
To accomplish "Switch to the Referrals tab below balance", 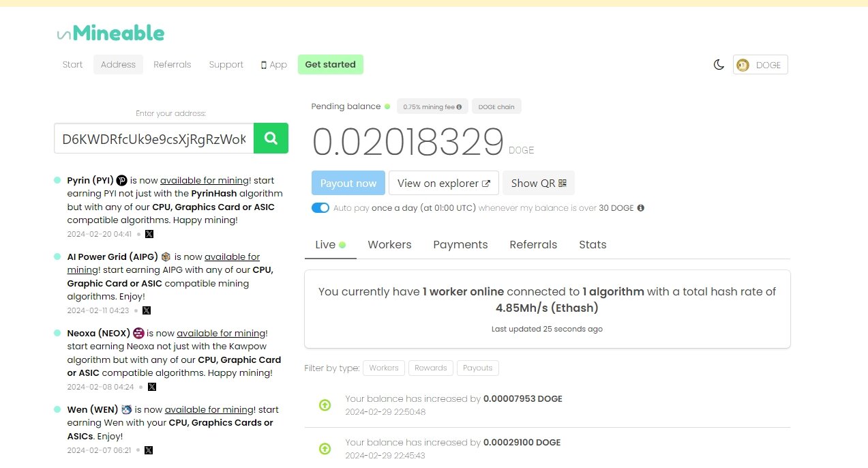I will [533, 244].
